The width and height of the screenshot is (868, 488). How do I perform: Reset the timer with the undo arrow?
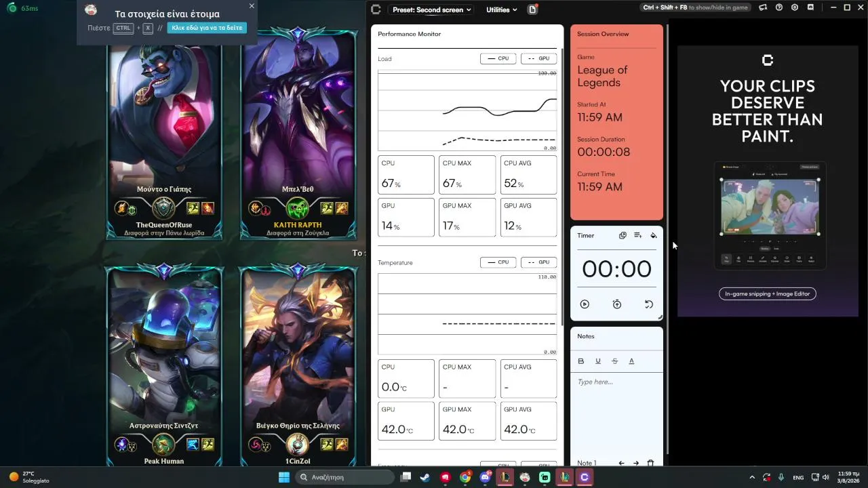pos(649,304)
